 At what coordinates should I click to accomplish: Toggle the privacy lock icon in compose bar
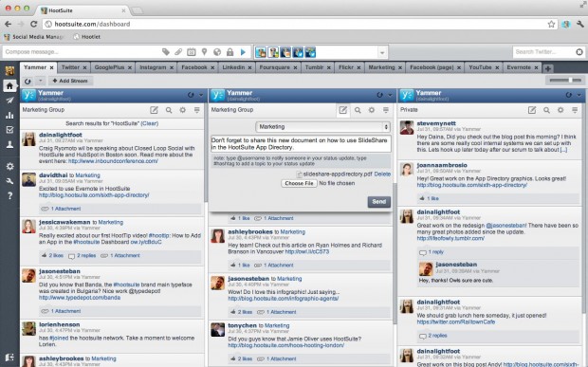tap(230, 52)
